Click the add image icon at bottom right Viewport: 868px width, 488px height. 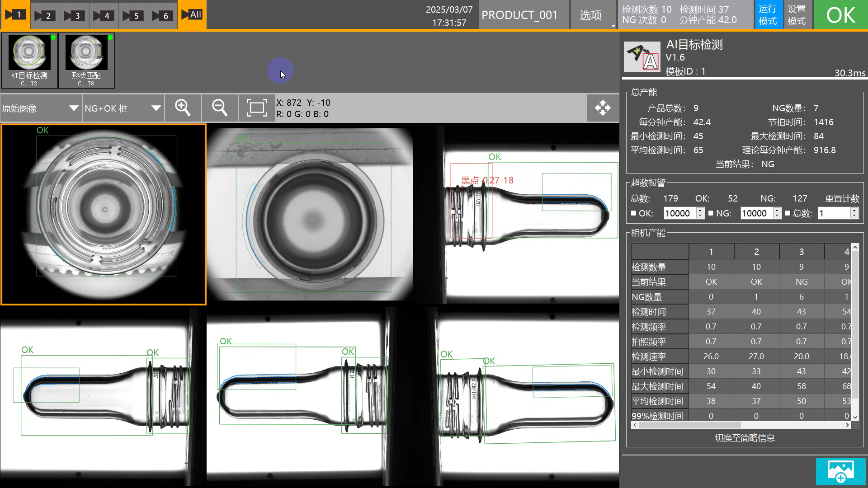pos(840,471)
